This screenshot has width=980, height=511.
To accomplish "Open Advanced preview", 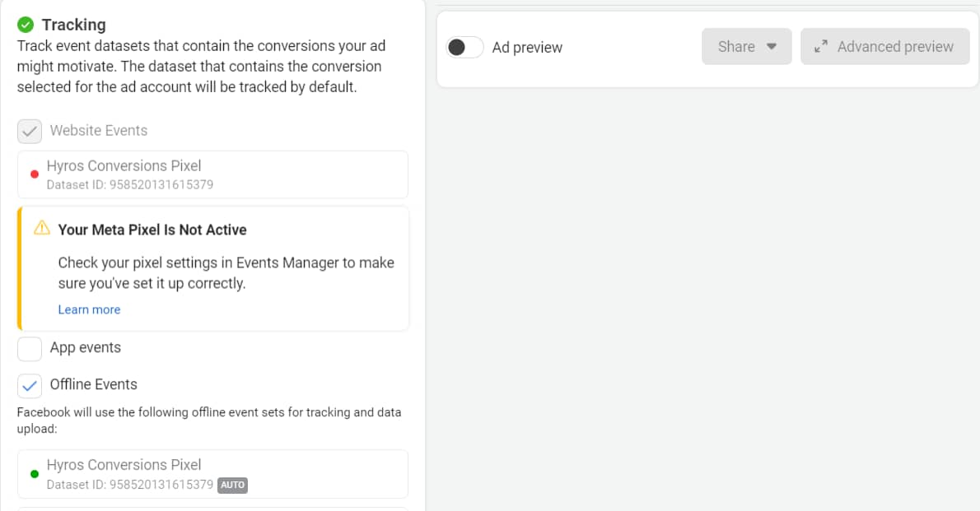I will [x=885, y=47].
